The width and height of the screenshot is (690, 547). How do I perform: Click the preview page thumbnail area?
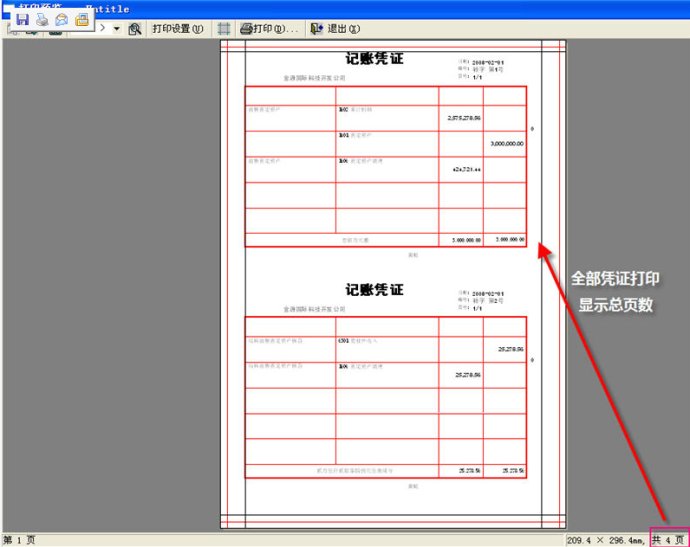click(x=393, y=284)
